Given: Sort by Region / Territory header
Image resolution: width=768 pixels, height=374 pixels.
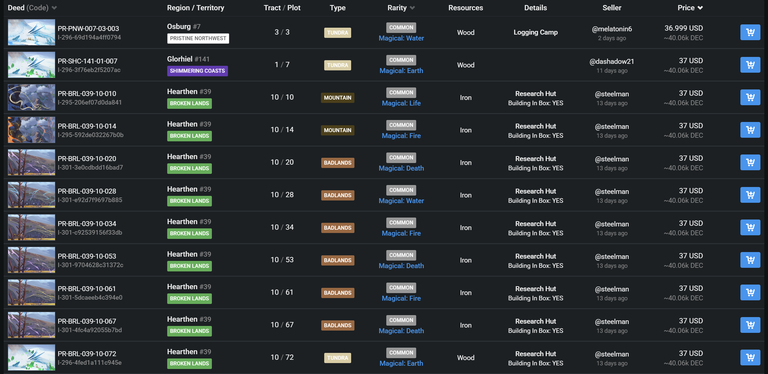Looking at the screenshot, I should pyautogui.click(x=195, y=8).
